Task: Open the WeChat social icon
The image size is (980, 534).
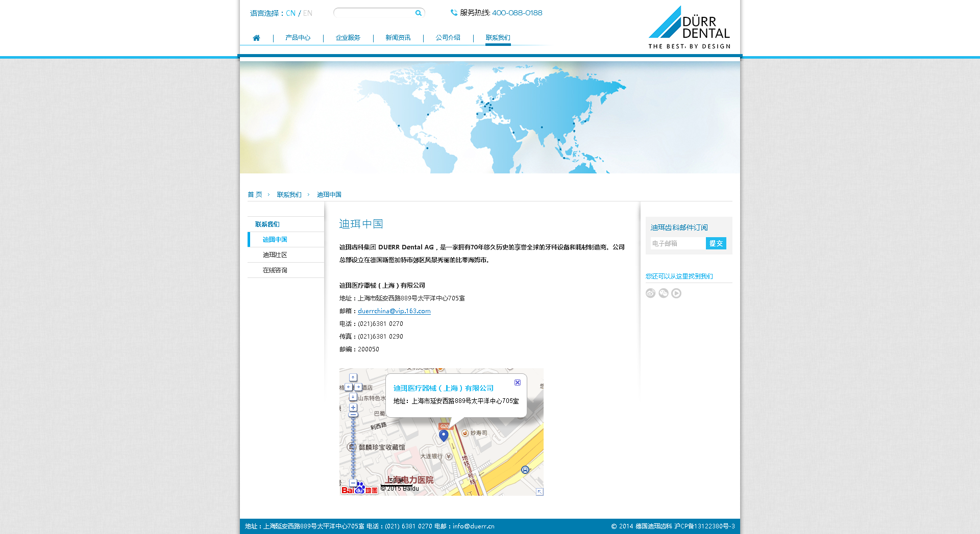Action: [664, 293]
